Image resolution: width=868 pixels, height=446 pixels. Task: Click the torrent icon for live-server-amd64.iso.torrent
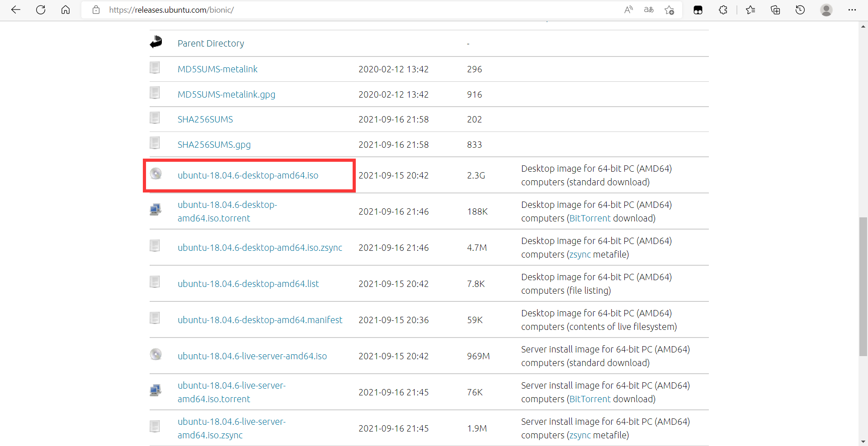click(x=156, y=390)
